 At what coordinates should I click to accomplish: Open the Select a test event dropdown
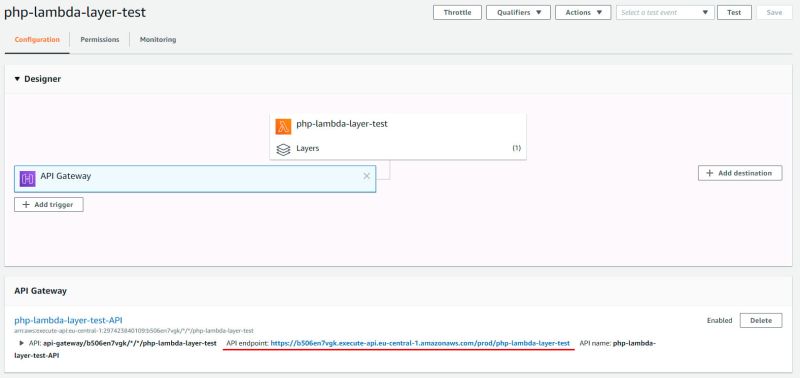pos(665,12)
